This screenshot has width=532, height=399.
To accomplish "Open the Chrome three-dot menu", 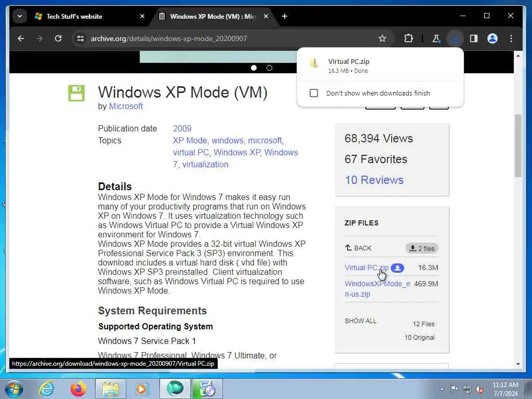I will pyautogui.click(x=511, y=38).
